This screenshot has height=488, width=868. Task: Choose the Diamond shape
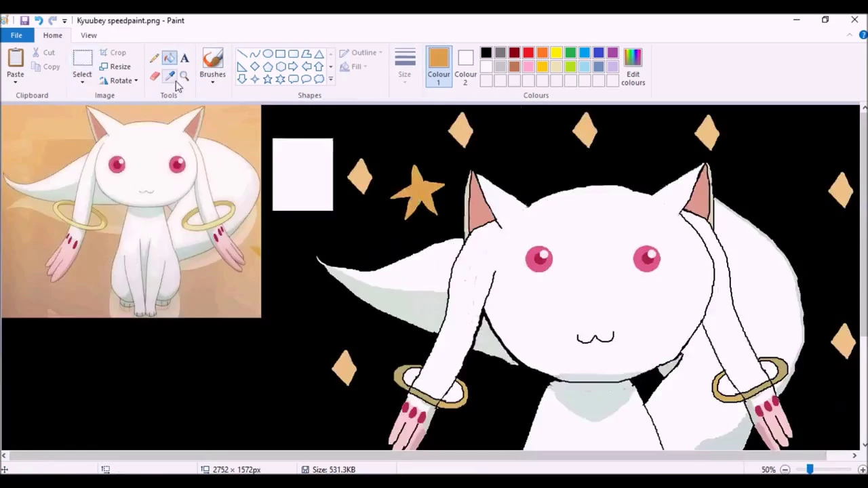[255, 66]
